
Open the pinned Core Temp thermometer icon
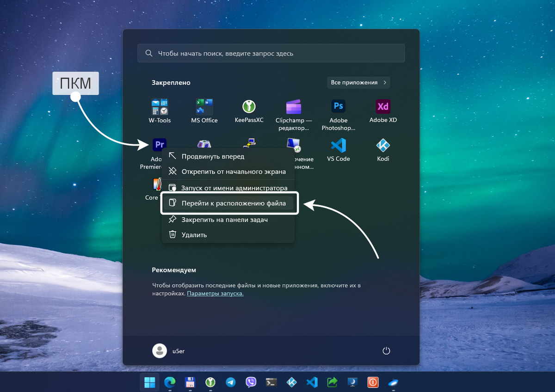pos(156,184)
